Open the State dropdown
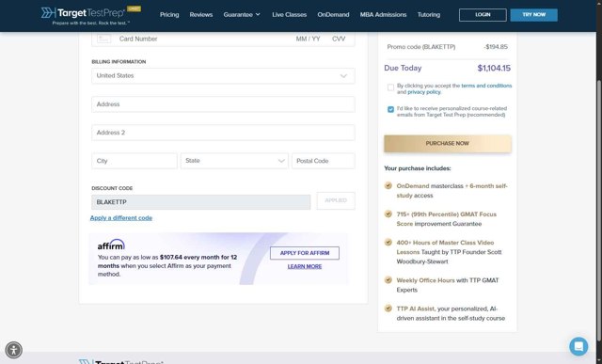This screenshot has height=364, width=602. click(234, 161)
